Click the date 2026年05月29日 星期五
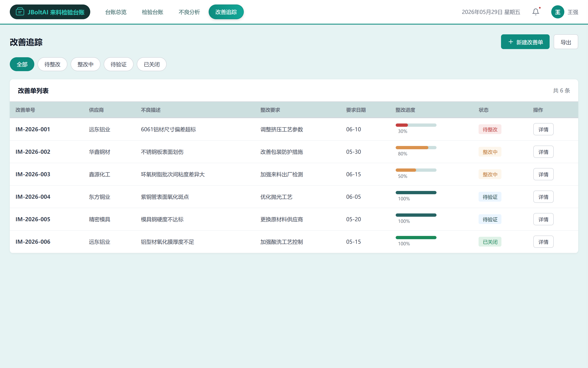Screen dimensions: 588x368 pos(491,12)
